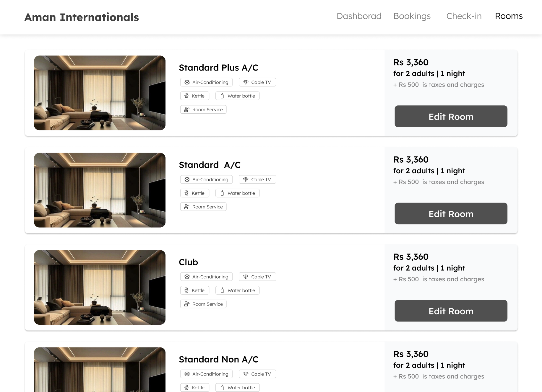Screen dimensions: 542x392
Task: Select the Rooms navigation tab
Action: pyautogui.click(x=509, y=16)
